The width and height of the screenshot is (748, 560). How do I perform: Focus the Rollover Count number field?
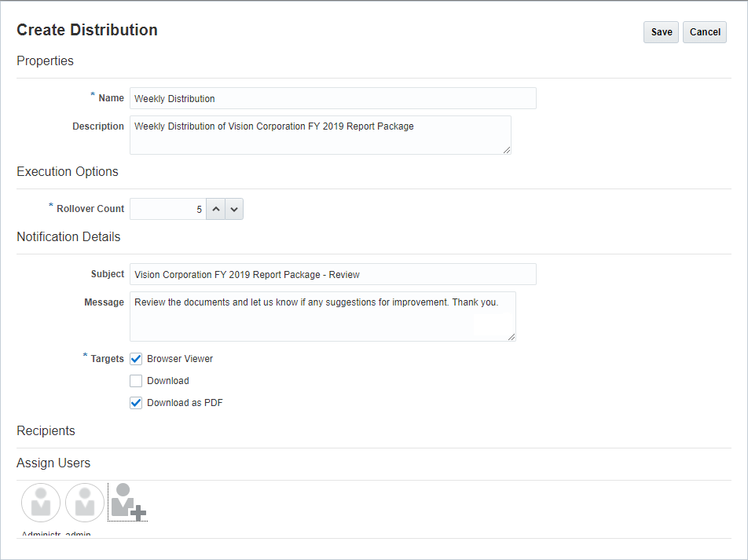tap(168, 210)
